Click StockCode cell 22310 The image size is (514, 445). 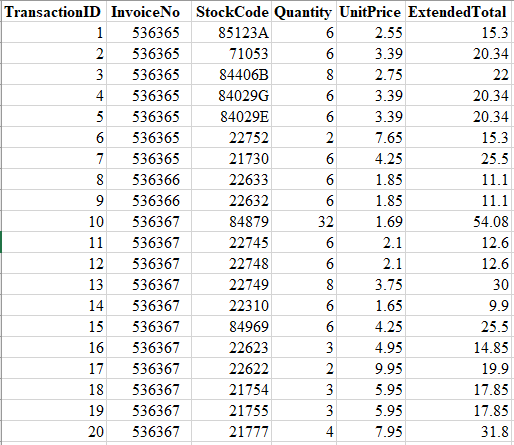point(232,306)
